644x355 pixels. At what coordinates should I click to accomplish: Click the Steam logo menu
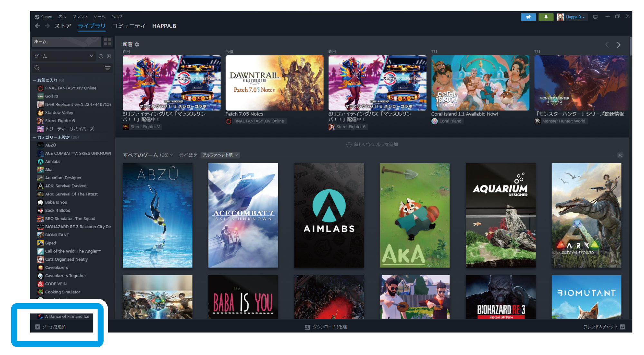43,17
